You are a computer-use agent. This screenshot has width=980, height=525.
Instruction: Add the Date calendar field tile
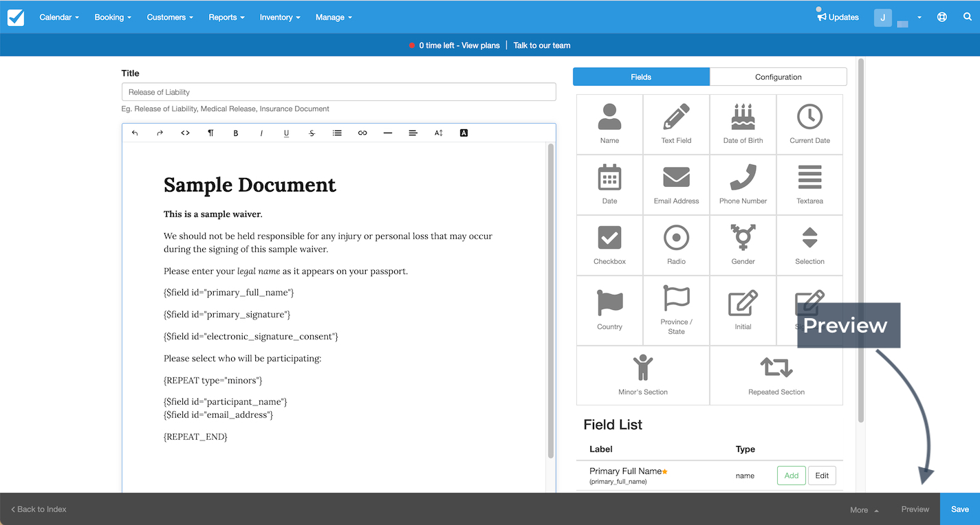(x=609, y=185)
